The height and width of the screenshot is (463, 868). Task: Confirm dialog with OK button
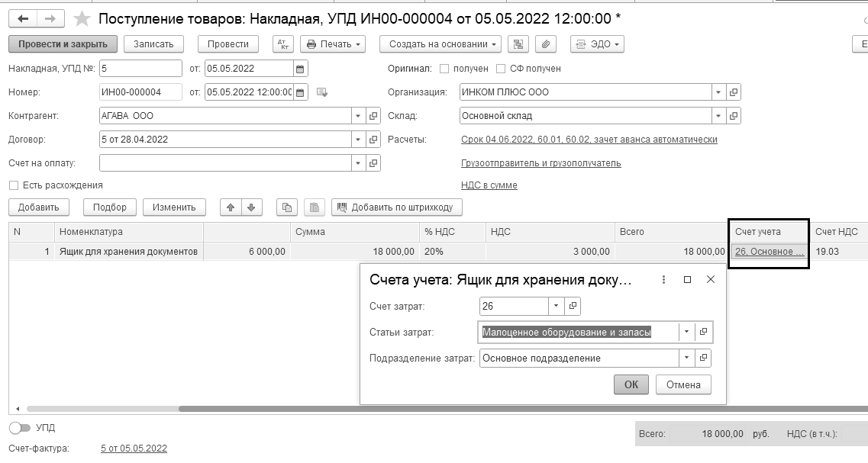point(631,384)
